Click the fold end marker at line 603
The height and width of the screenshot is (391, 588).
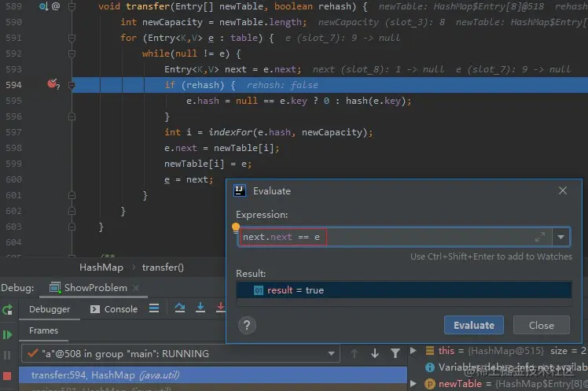[72, 227]
